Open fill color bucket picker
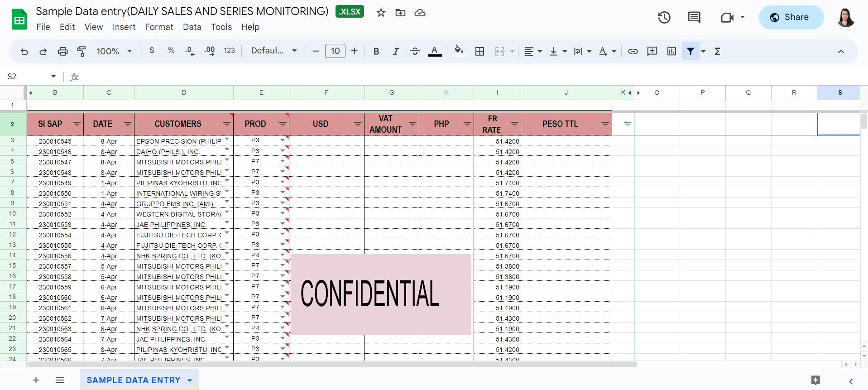Screen dimensions: 868x390 [x=459, y=51]
